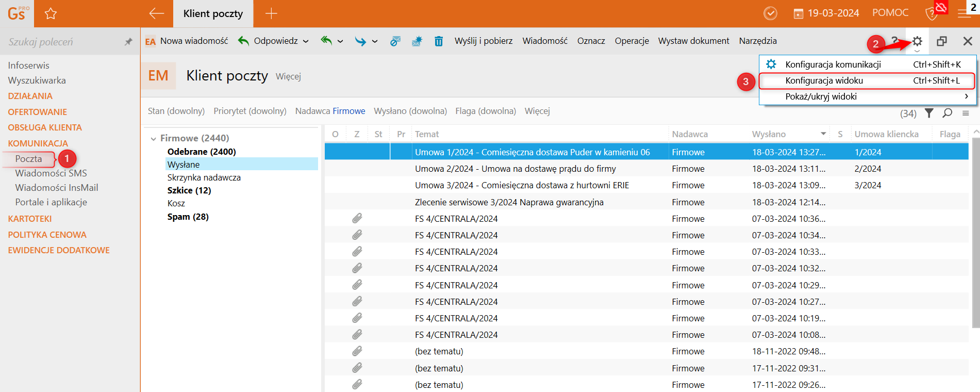Open the Odpowiedz dropdown arrow
The image size is (980, 392).
[x=306, y=41]
